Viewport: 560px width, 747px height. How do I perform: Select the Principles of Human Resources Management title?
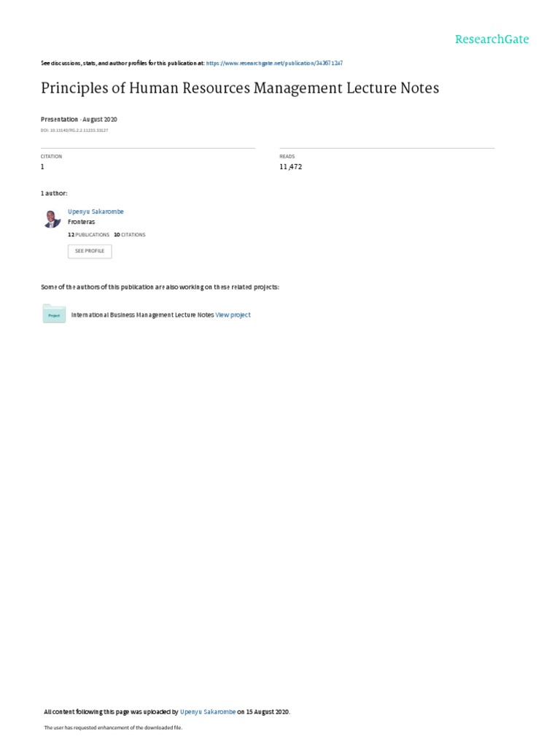point(240,88)
